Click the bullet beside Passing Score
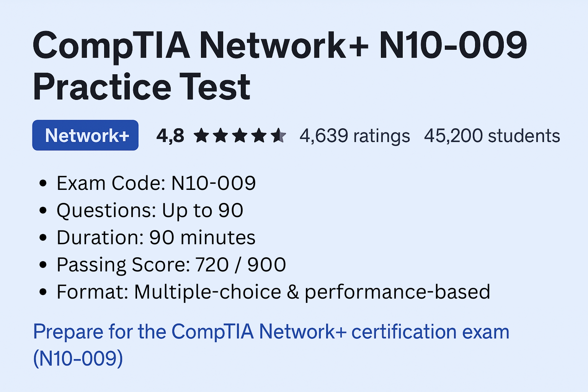The image size is (588, 392). point(43,265)
